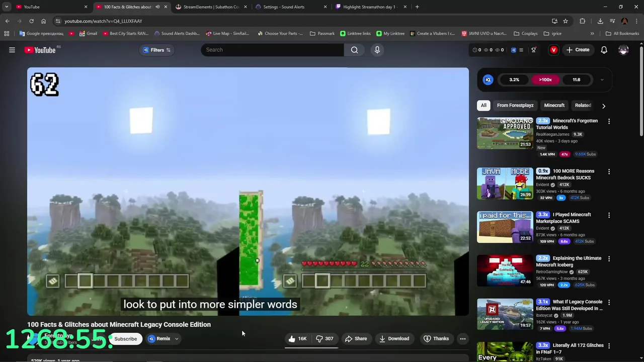Open a new browser tab
This screenshot has height=362, width=644.
click(x=417, y=7)
